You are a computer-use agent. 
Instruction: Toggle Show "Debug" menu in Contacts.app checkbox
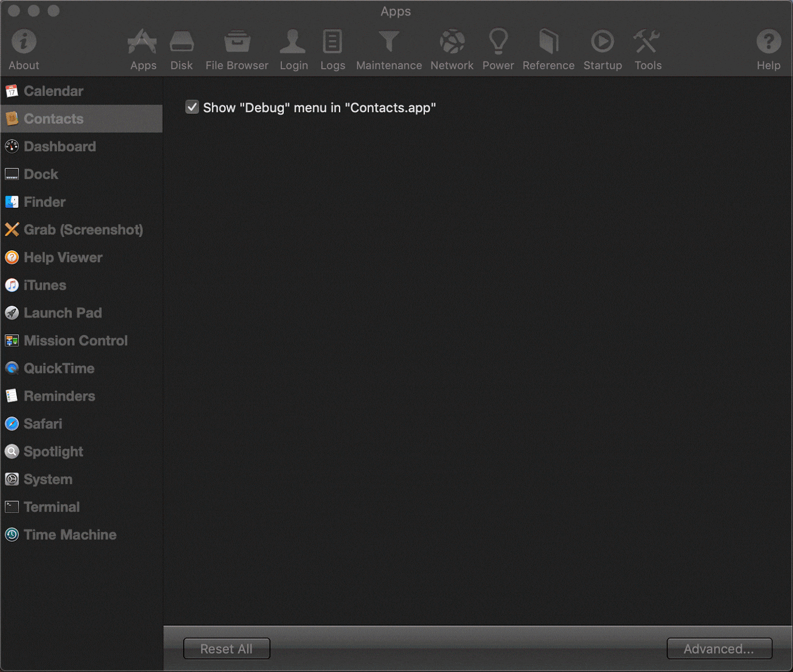192,107
